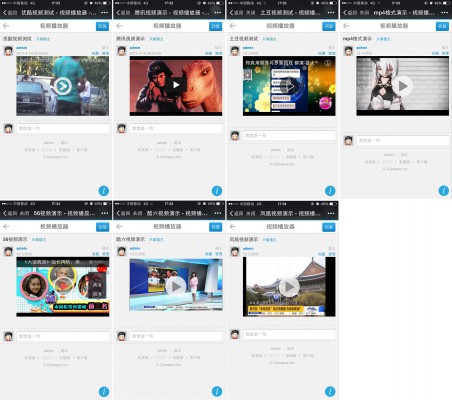Click the blue 回复 button on 土豆视频测试 page
452x400 pixels.
pos(329,26)
